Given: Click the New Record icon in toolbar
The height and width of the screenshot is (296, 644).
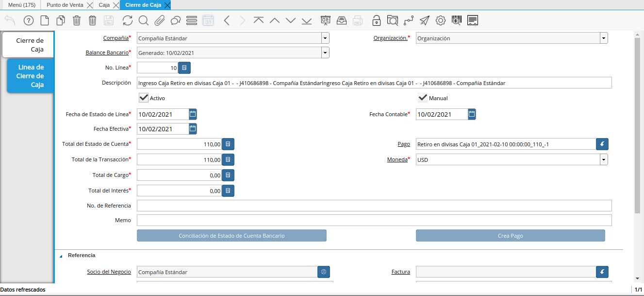Looking at the screenshot, I should (x=45, y=20).
